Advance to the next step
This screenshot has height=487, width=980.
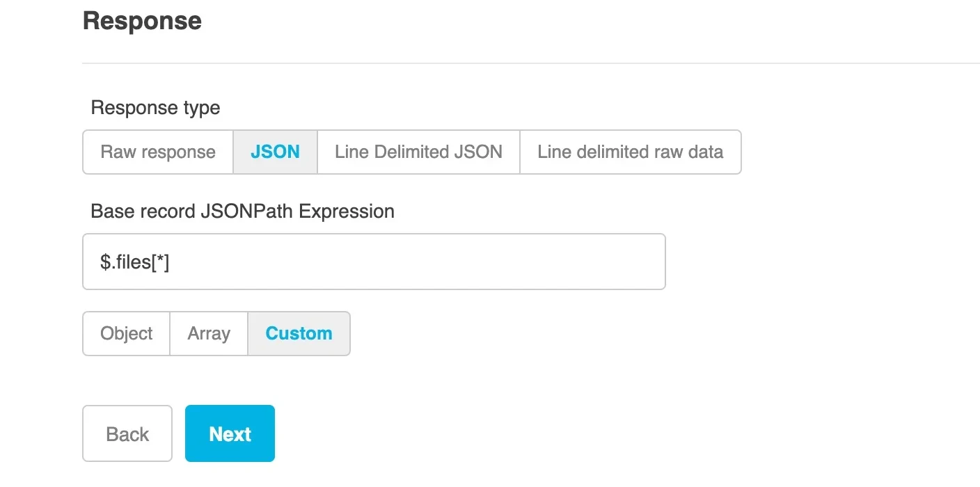tap(230, 433)
